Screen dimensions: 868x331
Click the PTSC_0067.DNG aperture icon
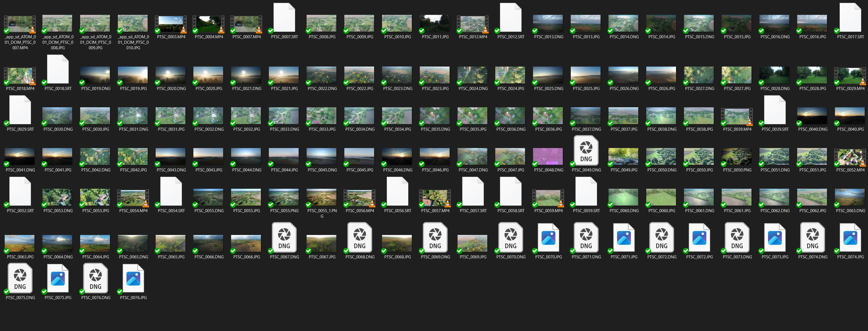[x=284, y=237]
